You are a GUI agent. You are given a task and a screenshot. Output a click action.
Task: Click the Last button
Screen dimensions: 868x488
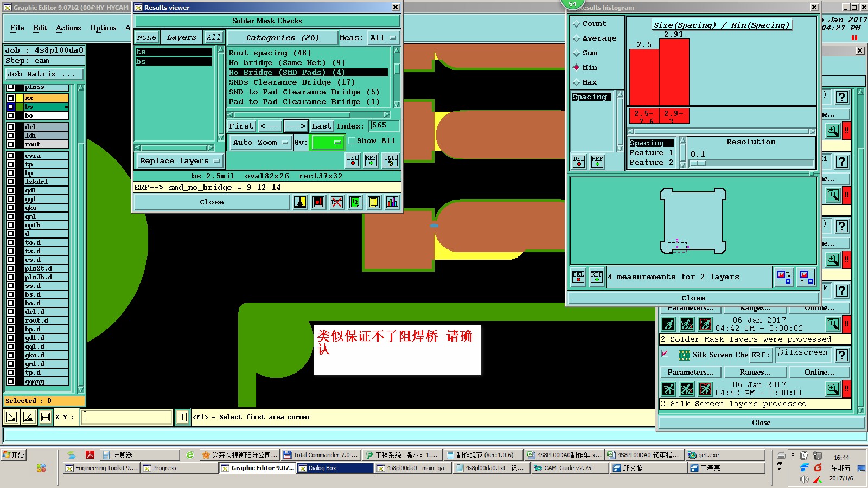(321, 126)
